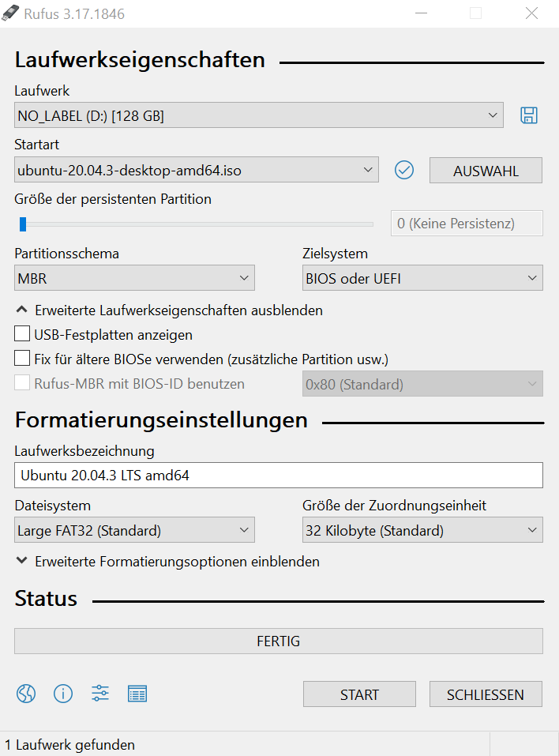Click the Status heading
Screen dimensions: 559x756
(x=46, y=598)
